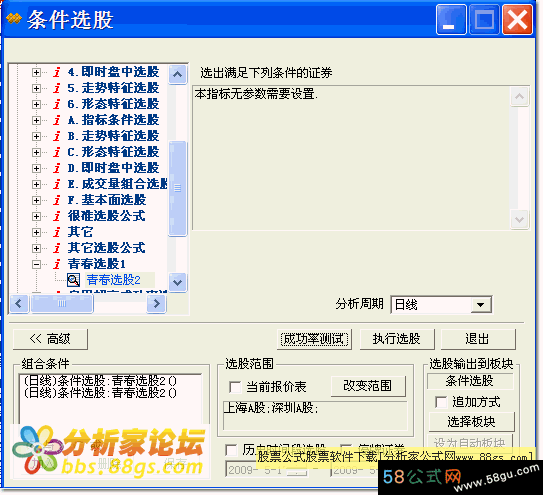The height and width of the screenshot is (495, 543).
Task: Collapse the 青春选股1 tree node
Action: [36, 265]
